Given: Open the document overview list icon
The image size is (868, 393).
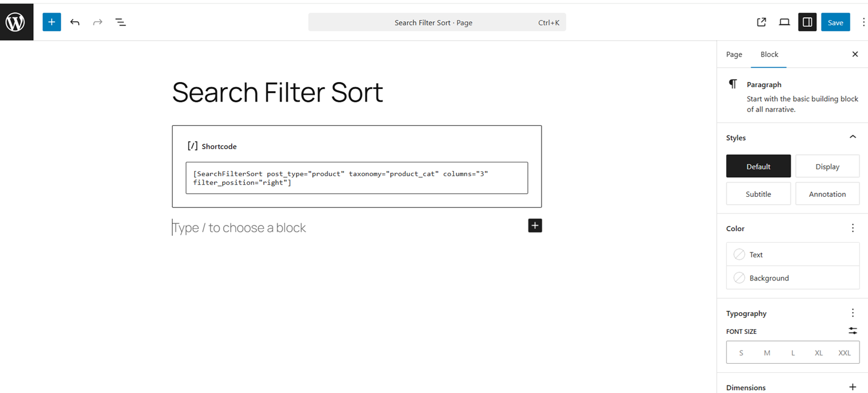Looking at the screenshot, I should [x=120, y=22].
